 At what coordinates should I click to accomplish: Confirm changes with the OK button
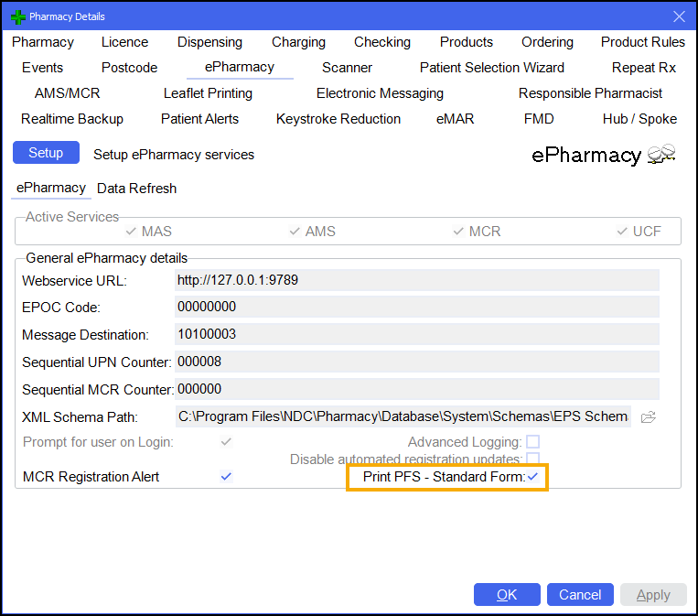pos(507,595)
